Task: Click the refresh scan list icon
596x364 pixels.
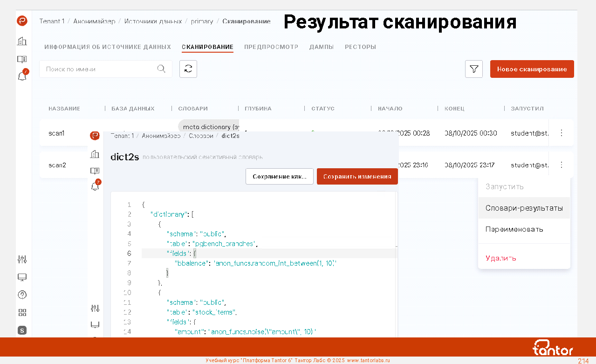Action: 188,69
